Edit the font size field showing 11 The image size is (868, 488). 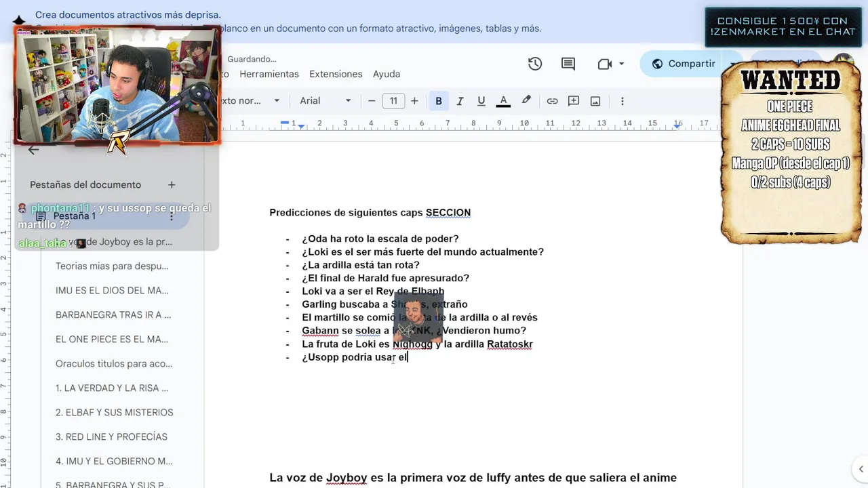(x=393, y=101)
